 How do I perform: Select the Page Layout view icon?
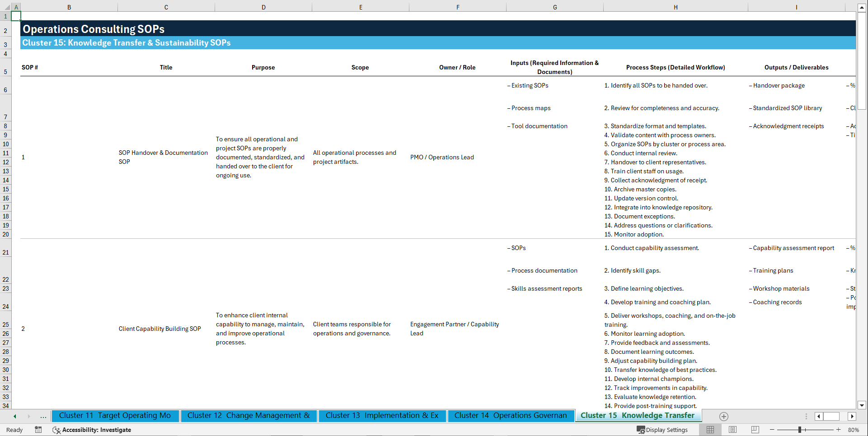[733, 430]
